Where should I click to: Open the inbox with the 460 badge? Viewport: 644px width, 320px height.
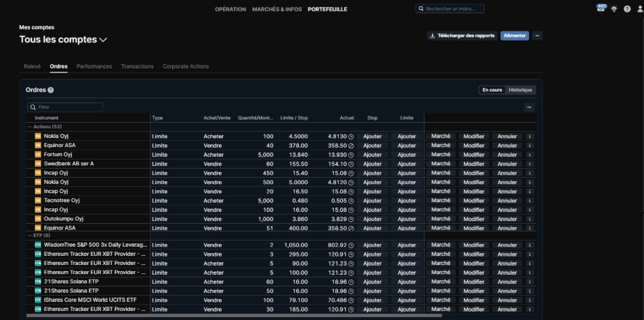[601, 8]
